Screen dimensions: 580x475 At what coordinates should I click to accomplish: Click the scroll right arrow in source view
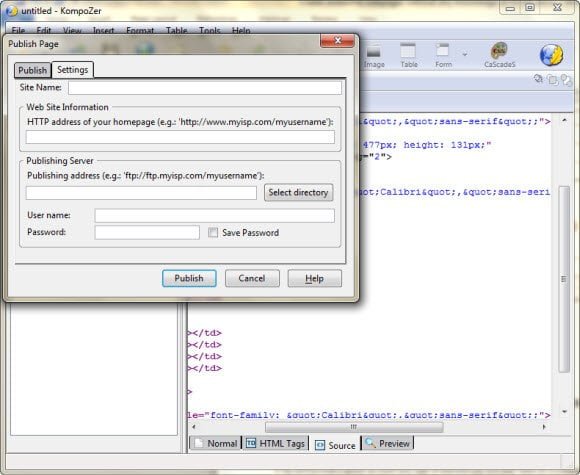click(x=544, y=427)
